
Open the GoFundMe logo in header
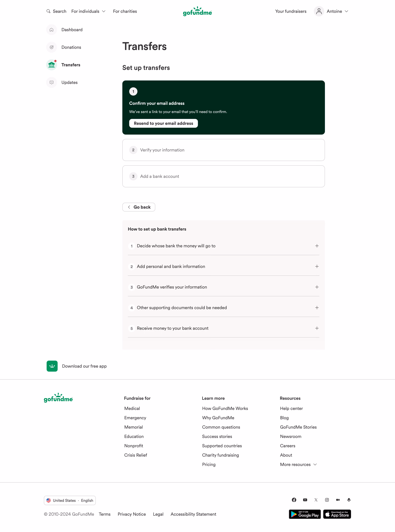[x=197, y=11]
